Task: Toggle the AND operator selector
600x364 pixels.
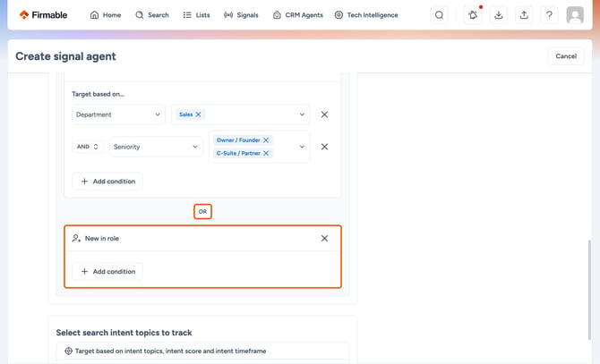Action: [x=88, y=147]
